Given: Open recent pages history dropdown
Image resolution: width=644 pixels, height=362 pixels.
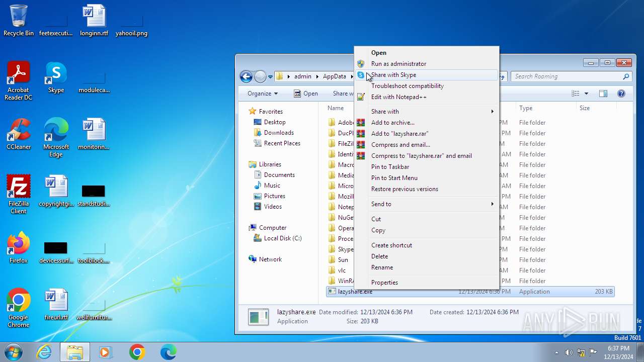Looking at the screenshot, I should 271,76.
